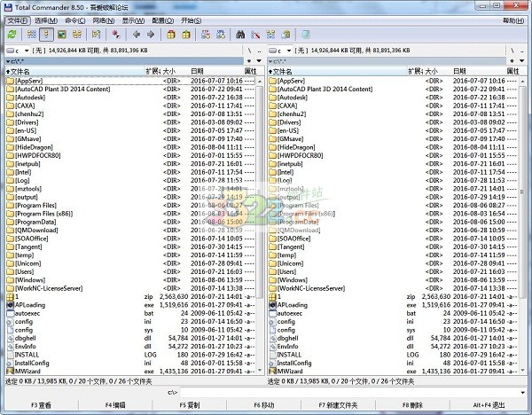Select the Full details view icon
The width and height of the screenshot is (532, 415).
46,35
